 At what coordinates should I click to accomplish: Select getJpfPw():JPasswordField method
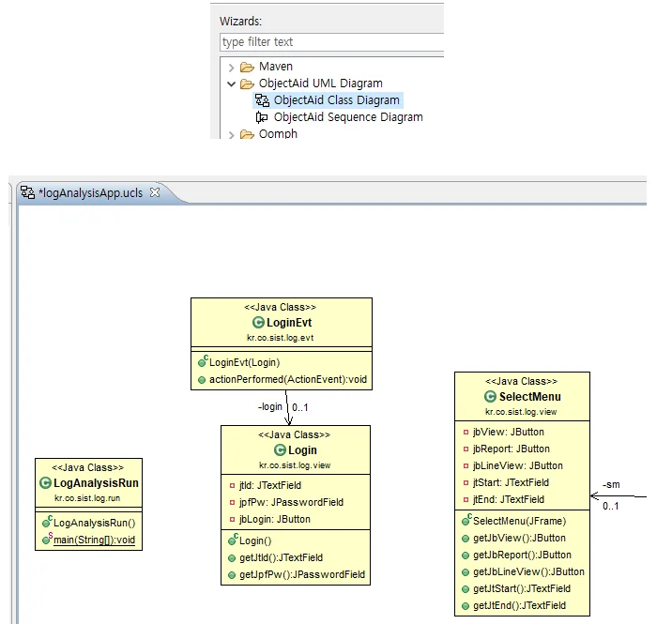pyautogui.click(x=302, y=574)
